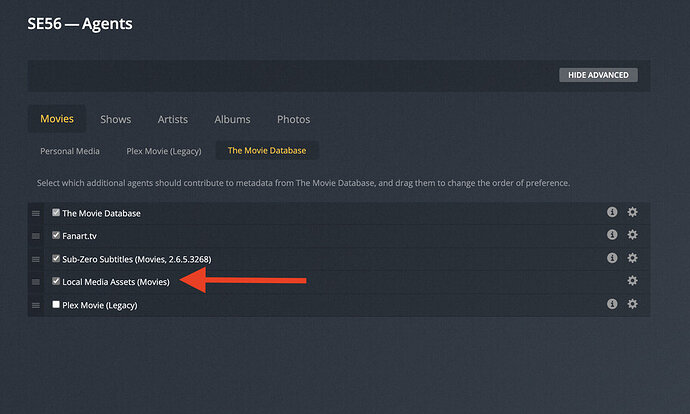Image resolution: width=690 pixels, height=414 pixels.
Task: Open settings gear for Local Media Assets
Action: [x=632, y=280]
